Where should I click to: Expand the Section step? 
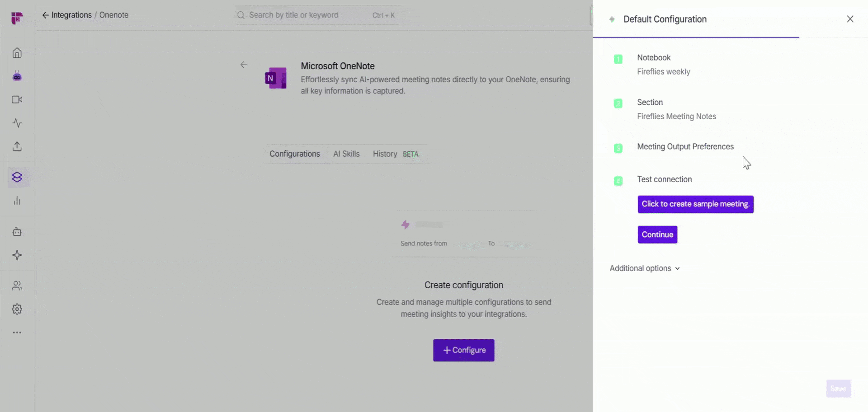[x=650, y=103]
